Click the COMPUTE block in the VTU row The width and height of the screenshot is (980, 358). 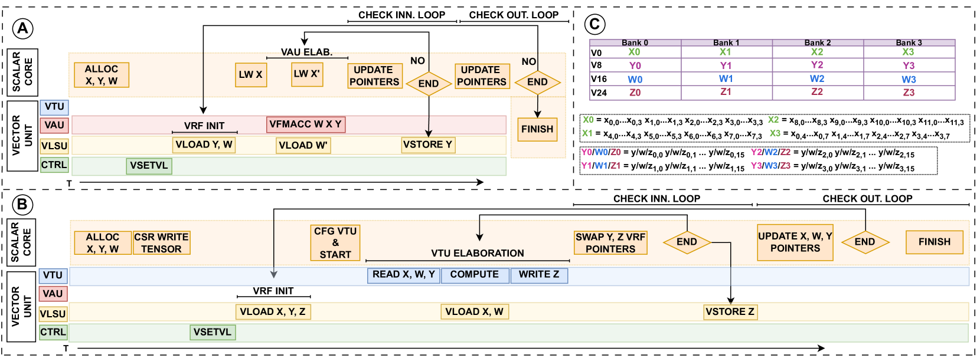(x=475, y=275)
